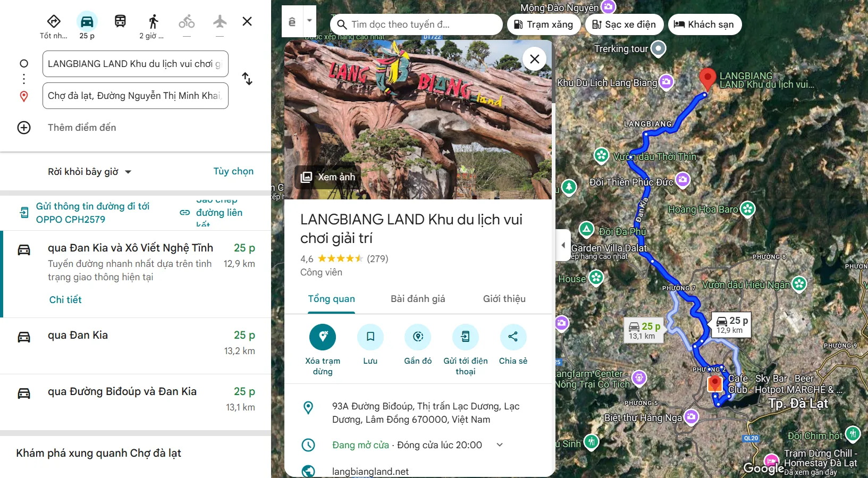Click Gửi tới điện thoại icon
Viewport: 868px width, 478px height.
466,337
